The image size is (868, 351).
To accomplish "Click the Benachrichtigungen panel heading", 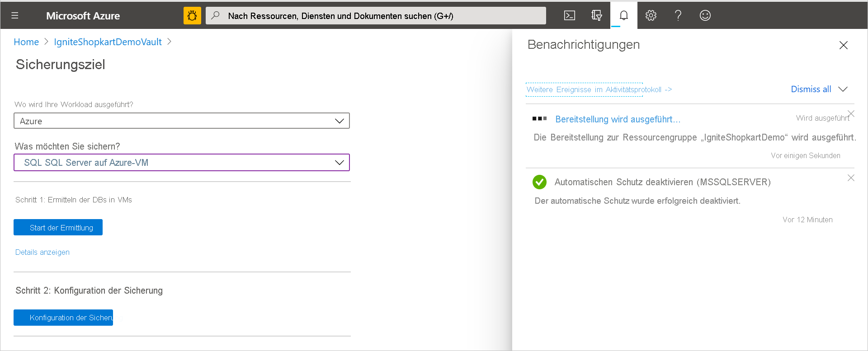I will click(584, 45).
